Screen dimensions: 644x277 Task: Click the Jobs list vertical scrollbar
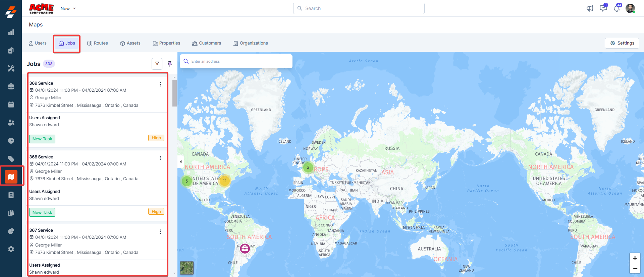pyautogui.click(x=174, y=93)
